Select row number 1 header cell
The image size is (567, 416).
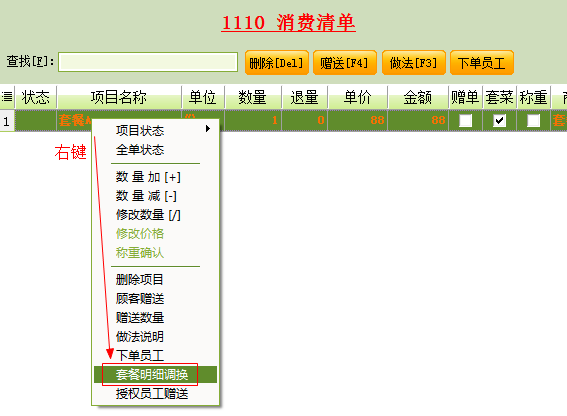[x=7, y=121]
